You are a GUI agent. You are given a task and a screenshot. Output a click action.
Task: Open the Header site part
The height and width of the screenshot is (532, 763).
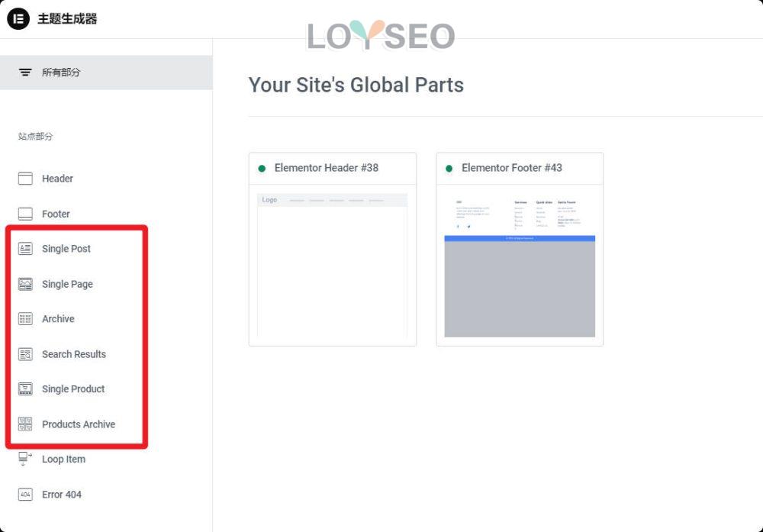57,179
